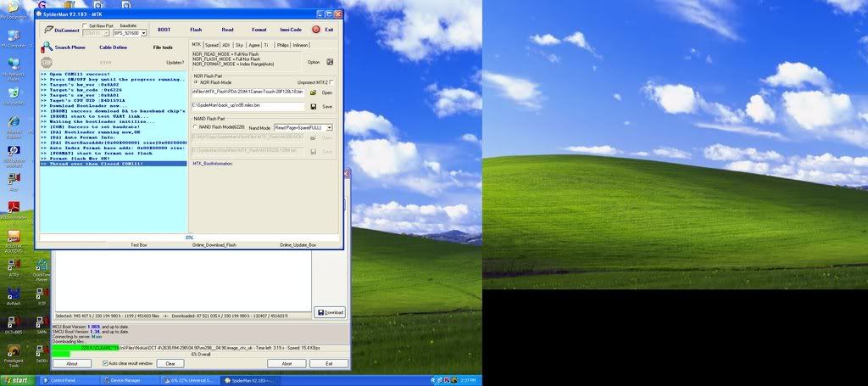Open ATRz desktop shortcut
Image resolution: width=868 pixels, height=386 pixels.
[14, 267]
